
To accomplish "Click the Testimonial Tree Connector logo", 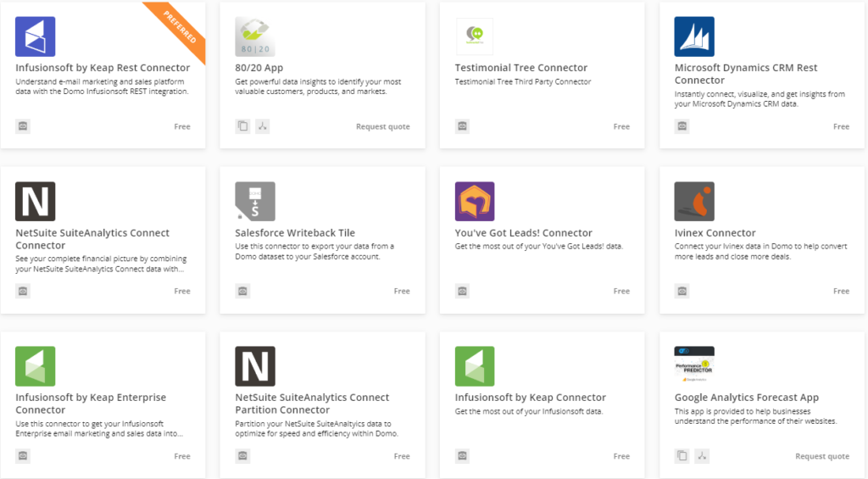I will coord(475,37).
